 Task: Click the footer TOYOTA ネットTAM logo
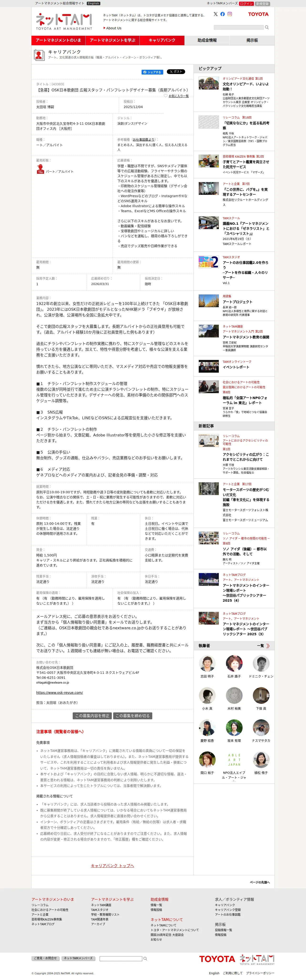point(237,960)
